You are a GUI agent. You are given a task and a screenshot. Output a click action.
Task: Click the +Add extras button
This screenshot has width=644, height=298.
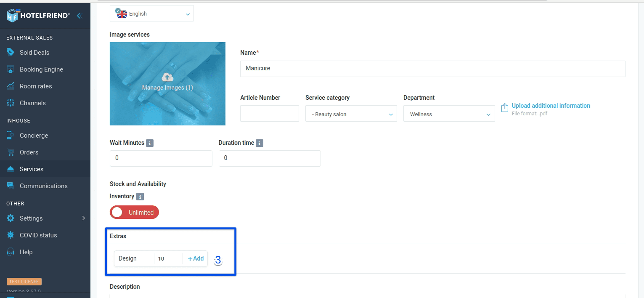(196, 258)
